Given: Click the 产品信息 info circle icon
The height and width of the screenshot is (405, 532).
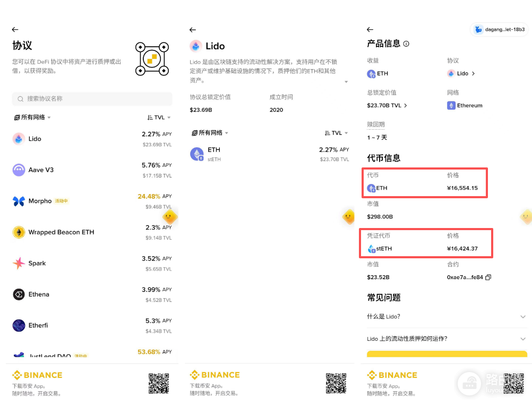Looking at the screenshot, I should click(x=406, y=44).
